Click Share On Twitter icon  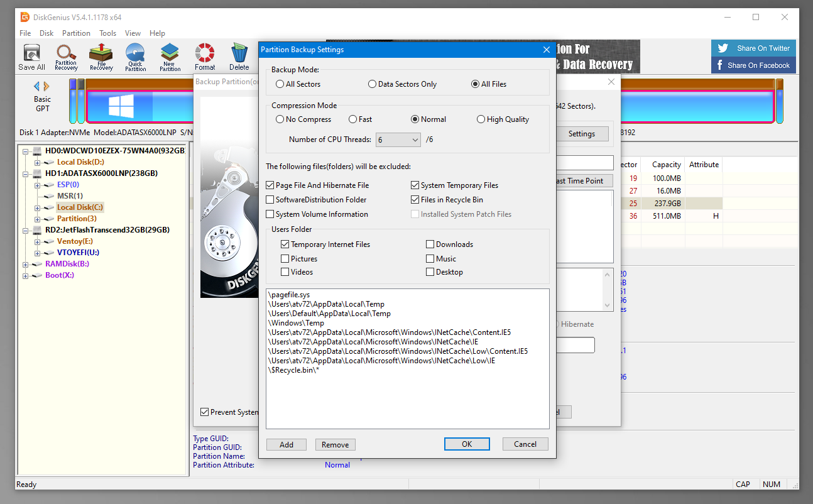[x=723, y=48]
